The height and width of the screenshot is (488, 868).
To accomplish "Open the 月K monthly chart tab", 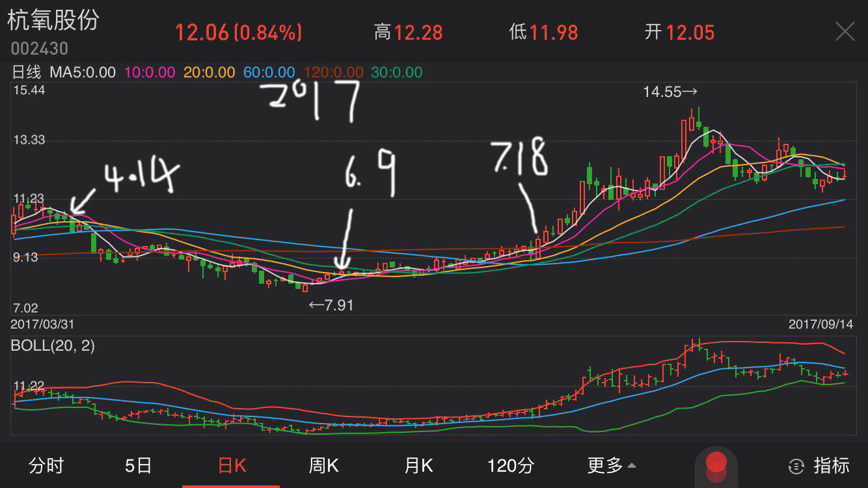I will click(x=418, y=465).
